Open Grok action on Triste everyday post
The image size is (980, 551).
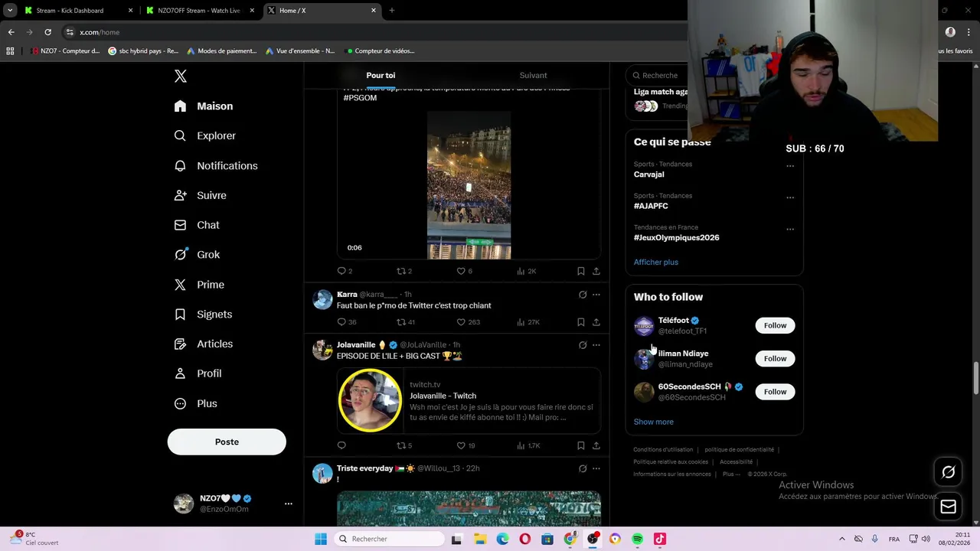point(583,468)
